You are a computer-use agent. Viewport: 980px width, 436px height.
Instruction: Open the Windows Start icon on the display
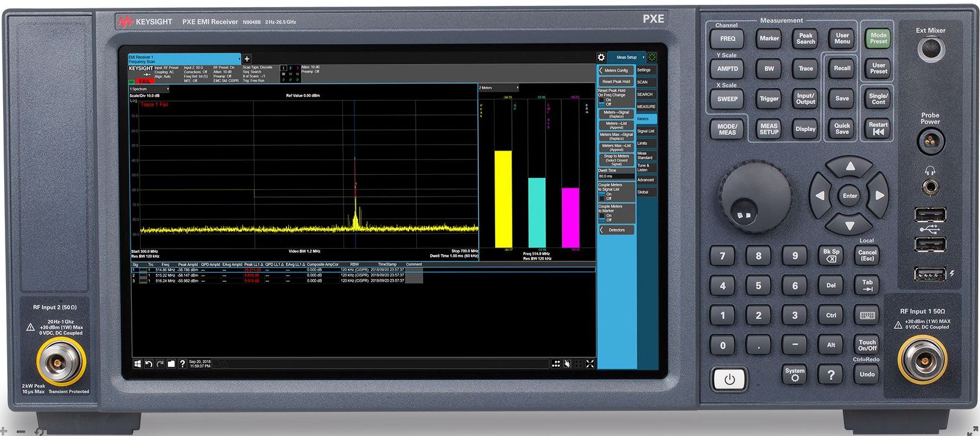click(137, 364)
